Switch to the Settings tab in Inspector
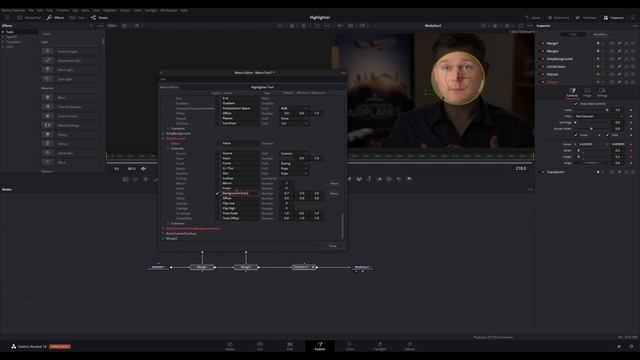The height and width of the screenshot is (360, 640). coord(602,93)
